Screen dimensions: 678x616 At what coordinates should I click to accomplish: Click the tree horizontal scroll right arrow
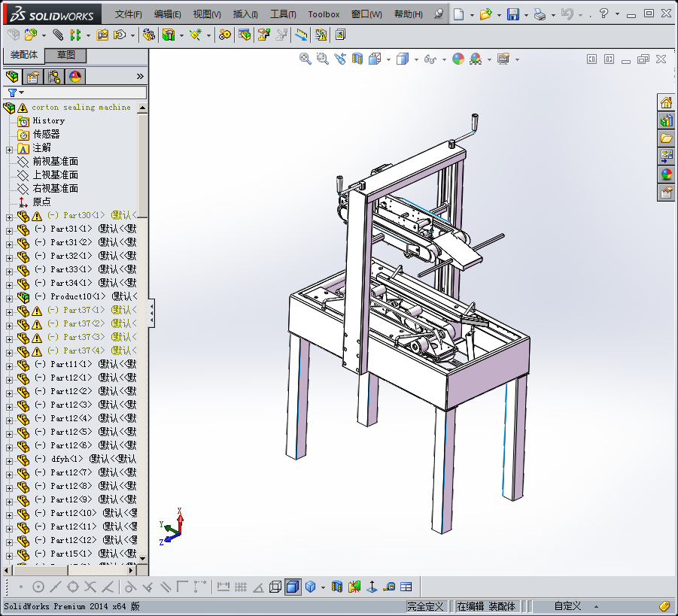(x=132, y=571)
